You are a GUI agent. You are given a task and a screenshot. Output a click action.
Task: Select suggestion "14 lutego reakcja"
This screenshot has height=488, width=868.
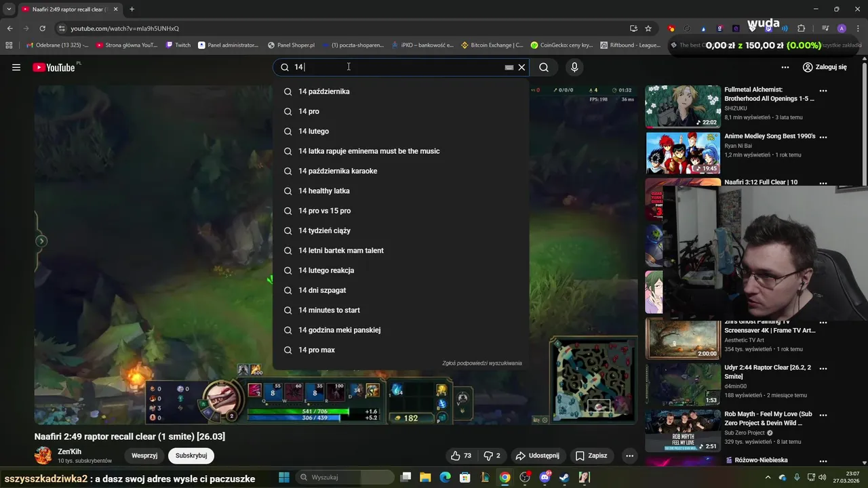tap(401, 270)
